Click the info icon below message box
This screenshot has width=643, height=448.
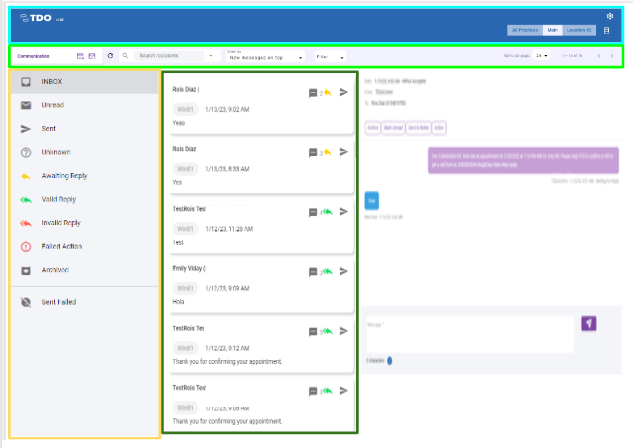pyautogui.click(x=390, y=360)
